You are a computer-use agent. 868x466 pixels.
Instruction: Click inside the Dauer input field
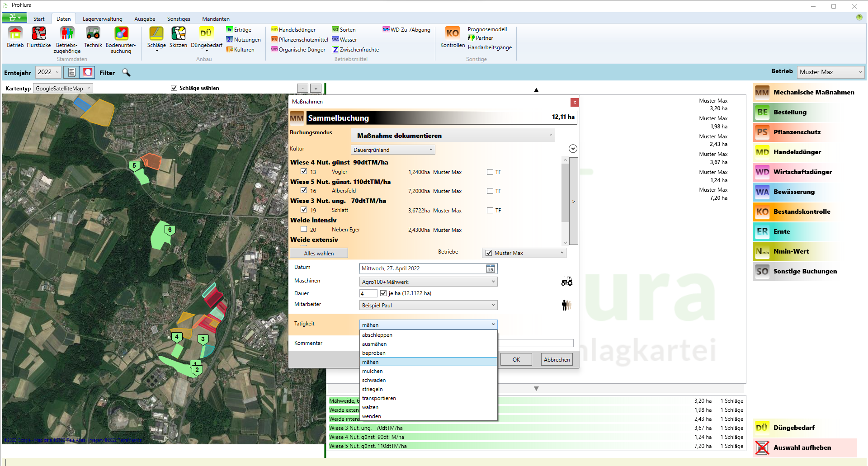tap(368, 293)
